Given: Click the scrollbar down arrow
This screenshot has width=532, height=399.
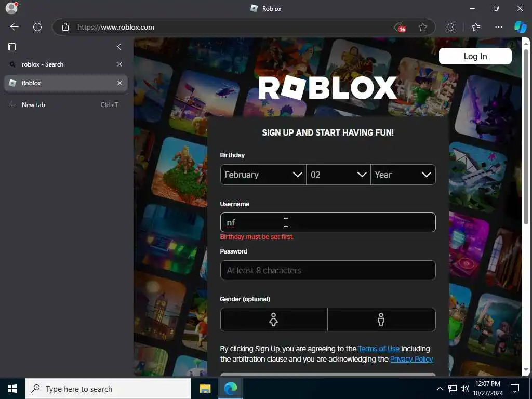Looking at the screenshot, I should tap(526, 370).
